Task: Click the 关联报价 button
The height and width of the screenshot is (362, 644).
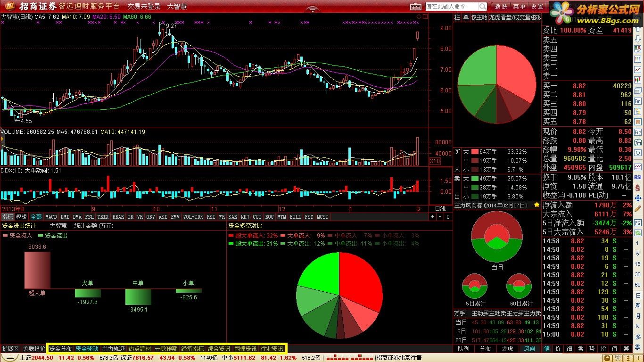Action: pos(34,349)
